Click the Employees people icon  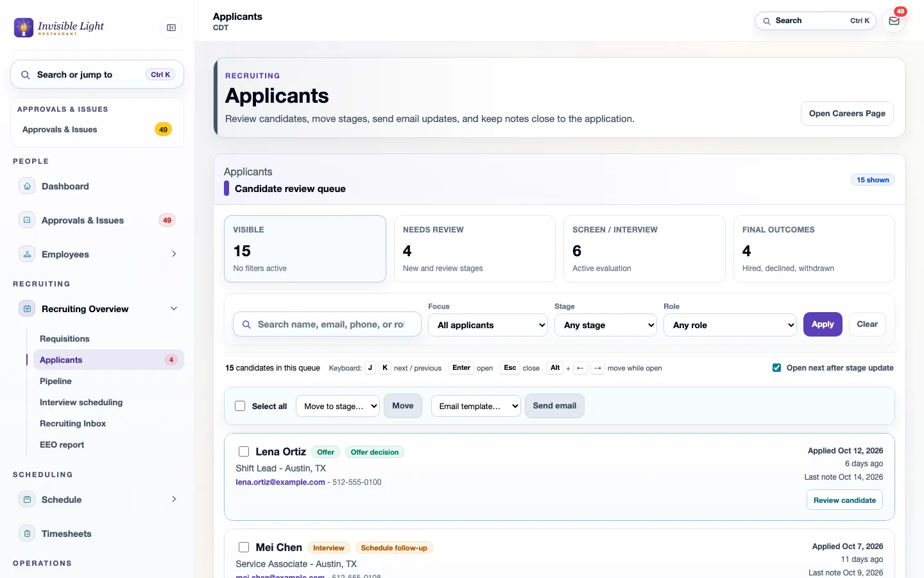point(27,254)
